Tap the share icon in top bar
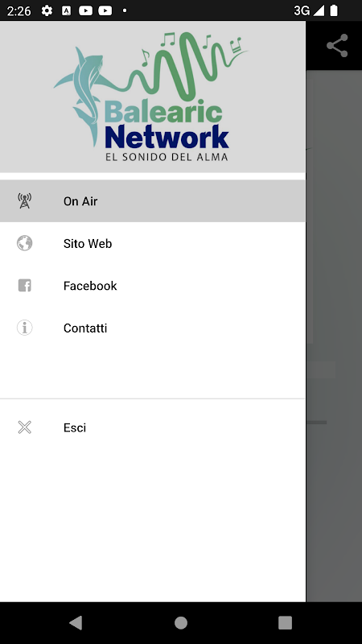The width and height of the screenshot is (362, 644). [x=337, y=46]
